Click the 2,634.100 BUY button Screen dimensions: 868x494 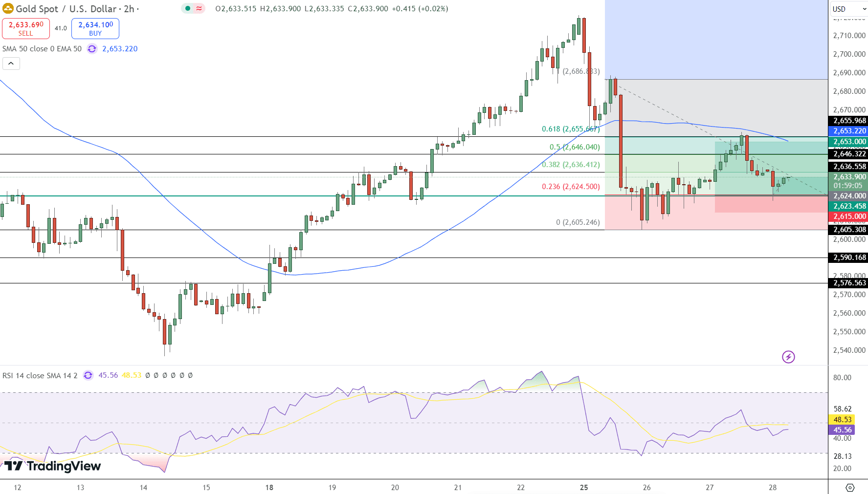pos(95,28)
